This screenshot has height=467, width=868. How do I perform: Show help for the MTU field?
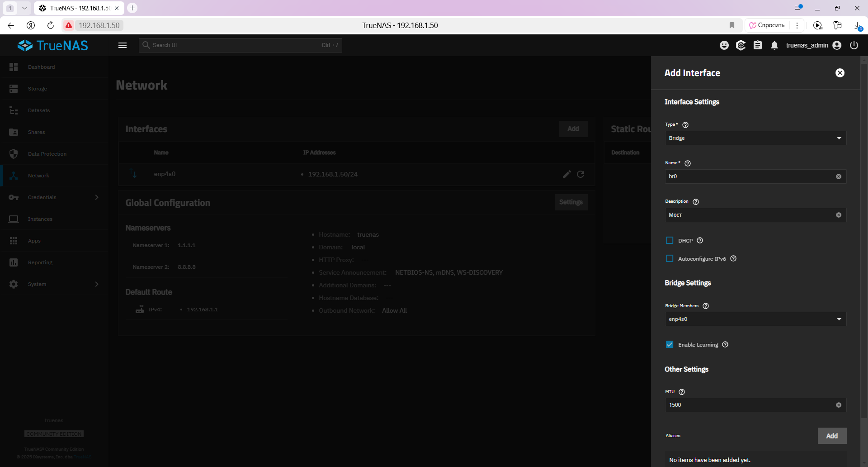pos(682,392)
